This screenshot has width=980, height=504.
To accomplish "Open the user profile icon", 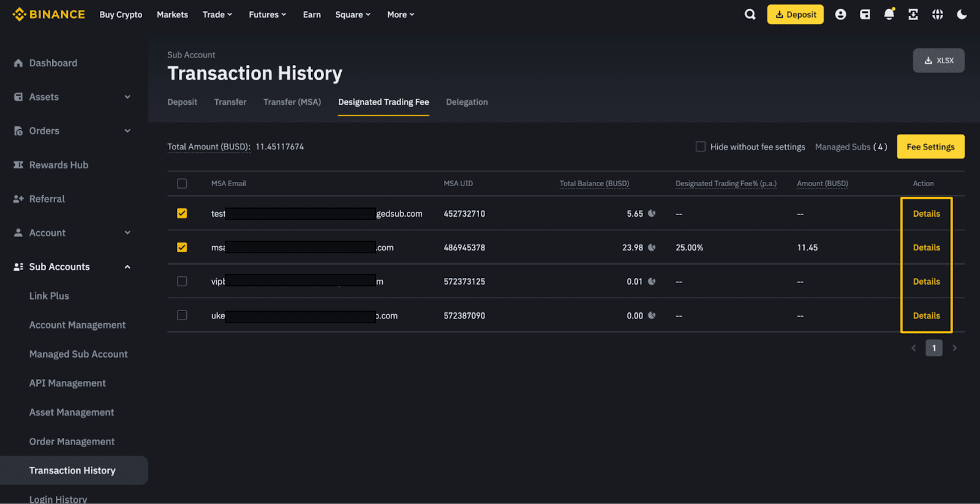I will (x=840, y=15).
